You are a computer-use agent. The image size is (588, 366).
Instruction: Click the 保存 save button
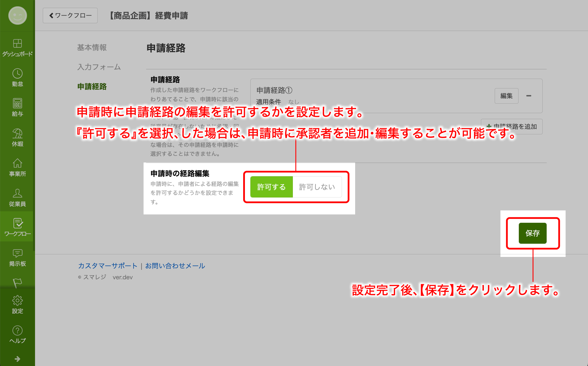(x=533, y=233)
